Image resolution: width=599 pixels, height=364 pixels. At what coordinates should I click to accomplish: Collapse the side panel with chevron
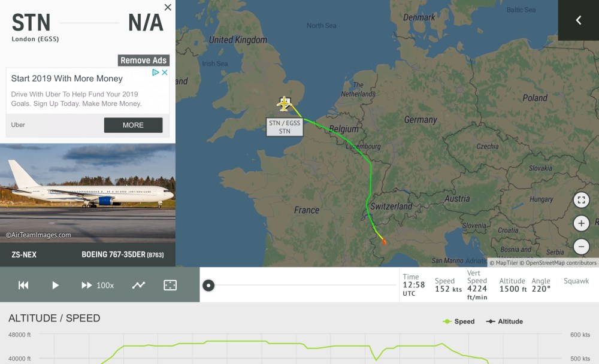click(x=579, y=20)
